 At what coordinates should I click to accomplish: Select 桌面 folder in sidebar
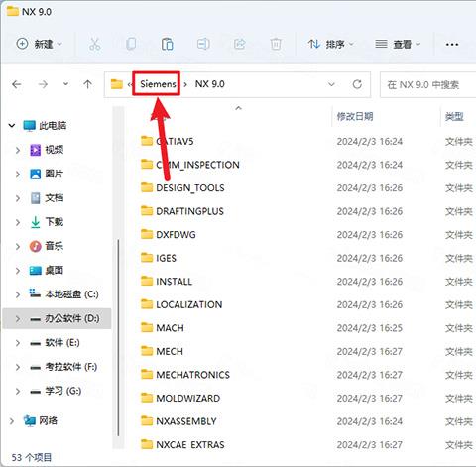pyautogui.click(x=47, y=271)
